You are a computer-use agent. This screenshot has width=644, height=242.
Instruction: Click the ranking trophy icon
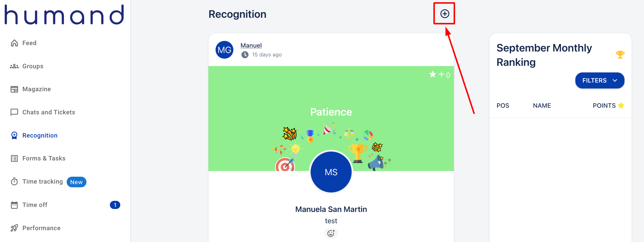620,54
